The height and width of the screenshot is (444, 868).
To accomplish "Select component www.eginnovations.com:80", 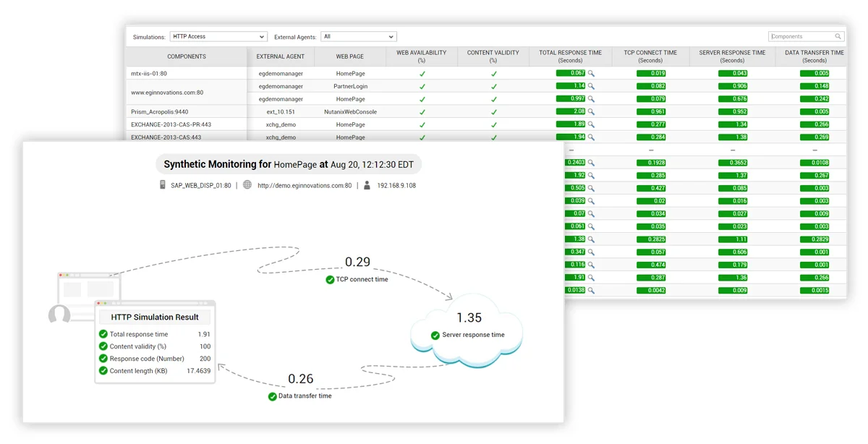I will click(167, 93).
